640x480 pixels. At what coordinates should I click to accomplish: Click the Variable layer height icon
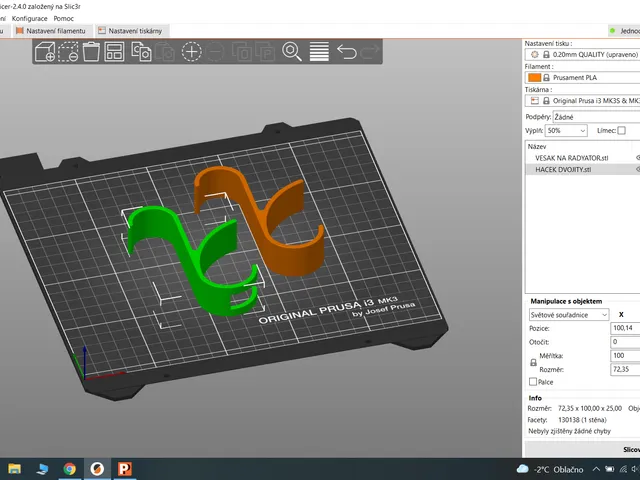pyautogui.click(x=319, y=51)
